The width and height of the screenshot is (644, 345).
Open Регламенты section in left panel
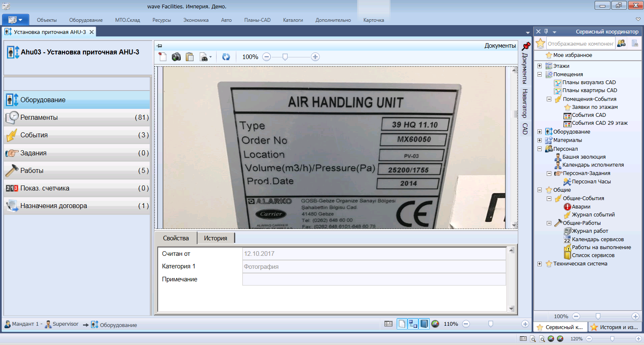tap(77, 118)
